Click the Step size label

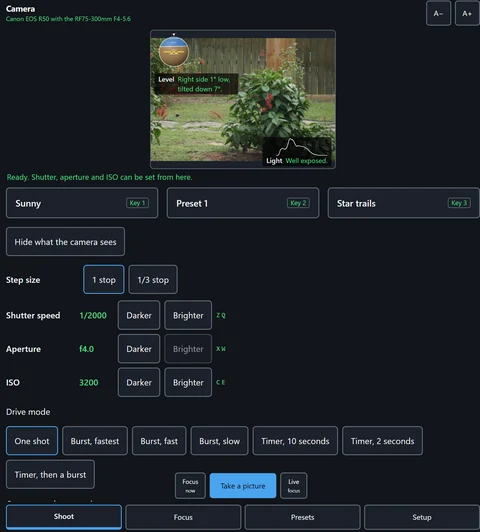23,280
